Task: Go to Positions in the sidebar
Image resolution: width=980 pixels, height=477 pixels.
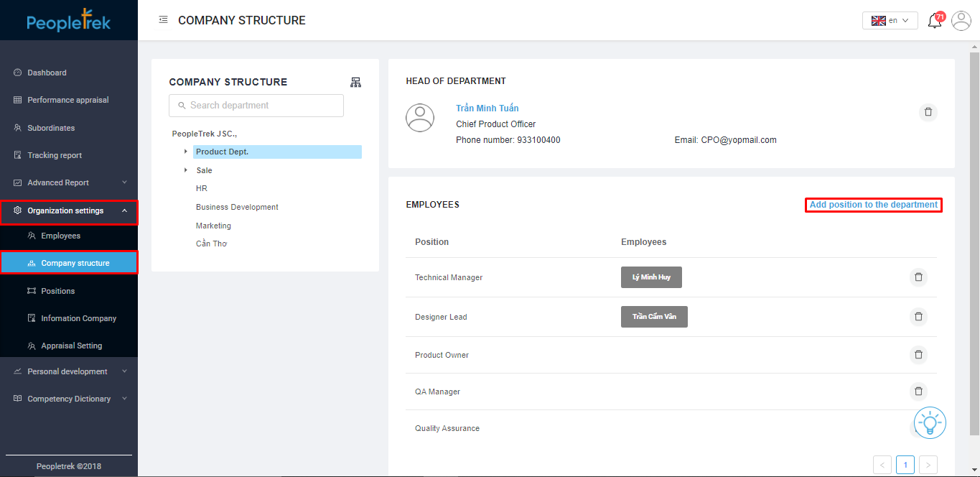Action: [x=57, y=291]
